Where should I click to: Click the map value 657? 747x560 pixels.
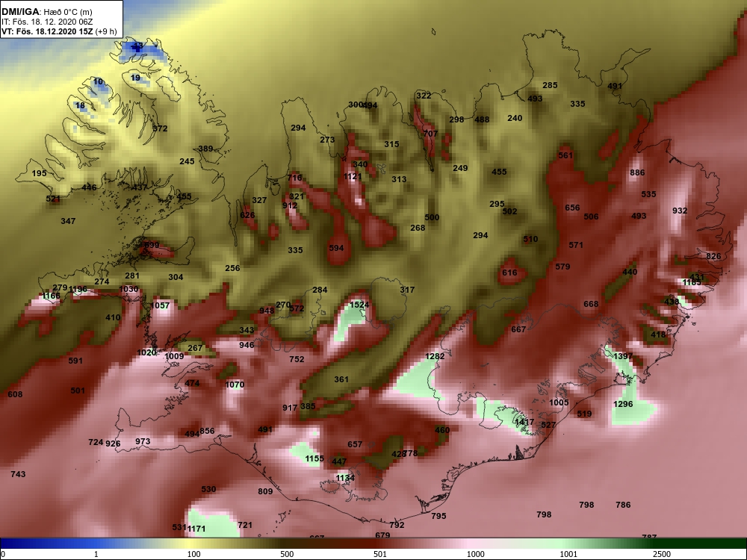click(355, 444)
